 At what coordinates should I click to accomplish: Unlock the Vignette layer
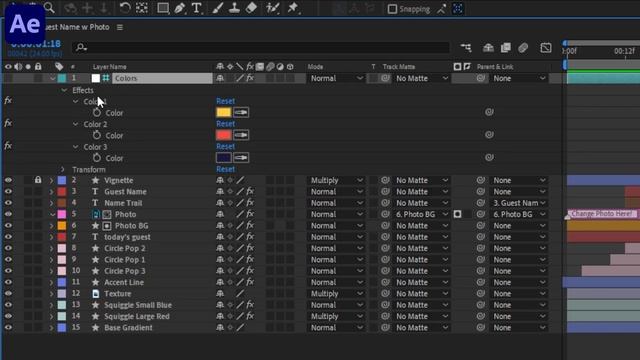(x=38, y=180)
